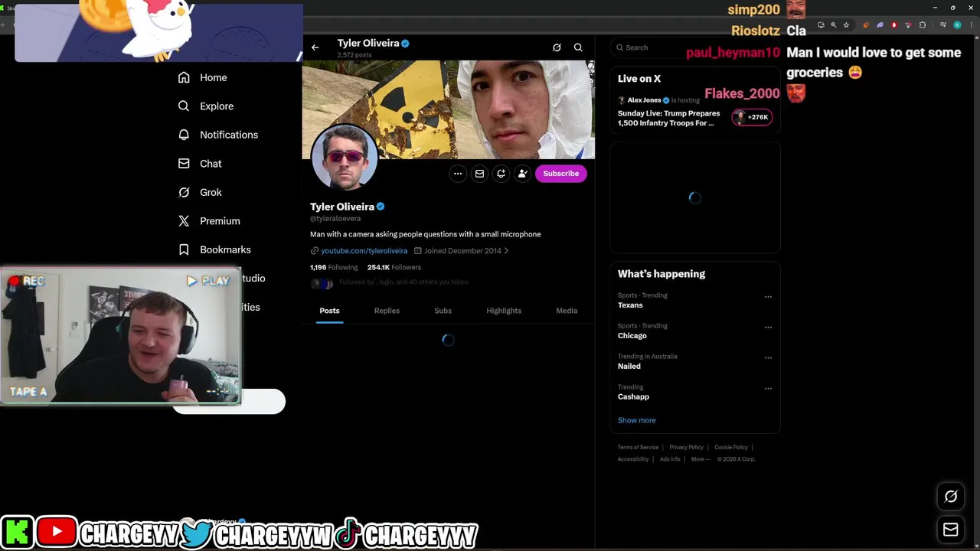This screenshot has height=551, width=980.
Task: Switch to the Media tab
Action: pyautogui.click(x=567, y=311)
